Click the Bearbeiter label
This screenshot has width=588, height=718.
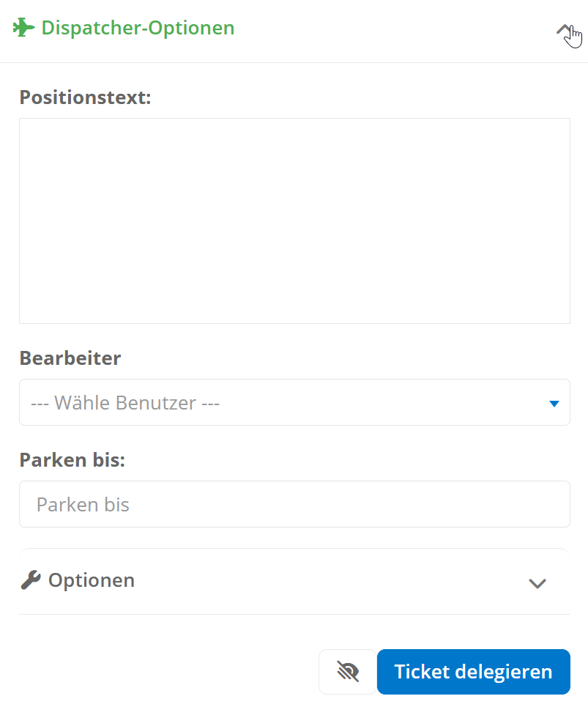click(70, 358)
